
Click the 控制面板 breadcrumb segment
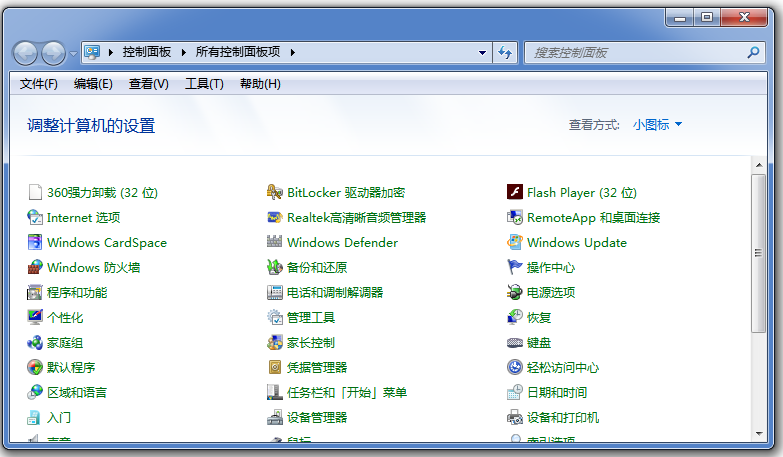[147, 52]
